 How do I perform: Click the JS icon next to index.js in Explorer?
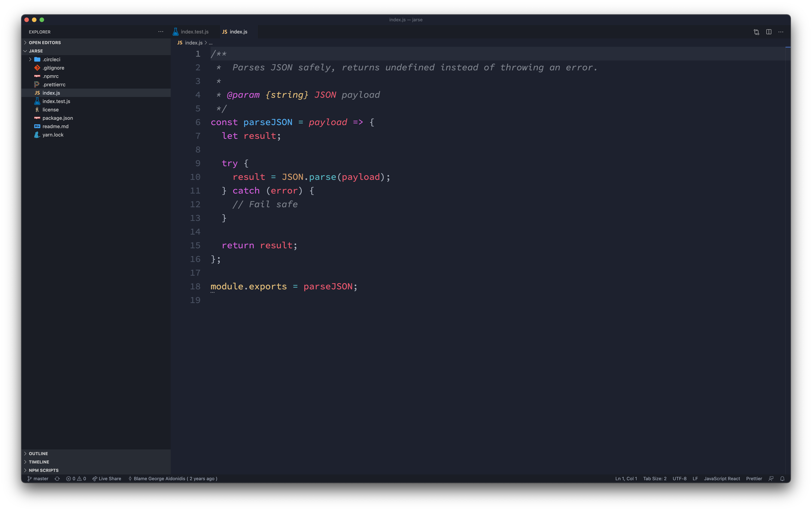[37, 93]
